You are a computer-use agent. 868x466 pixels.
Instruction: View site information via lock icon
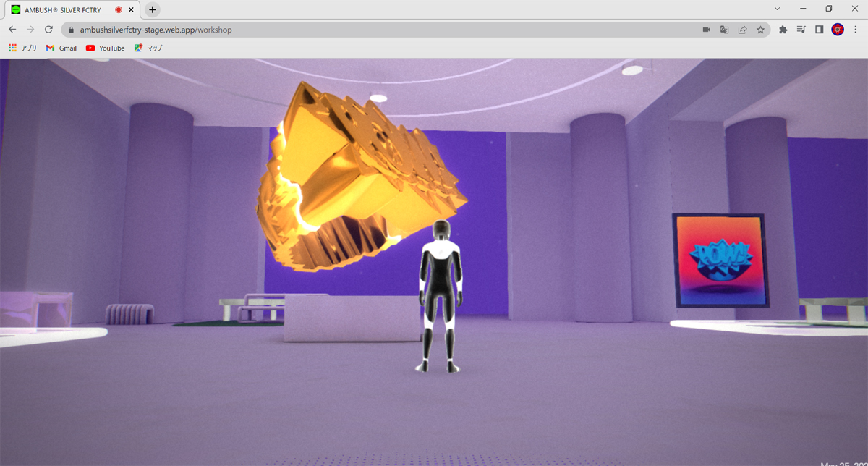[x=71, y=30]
